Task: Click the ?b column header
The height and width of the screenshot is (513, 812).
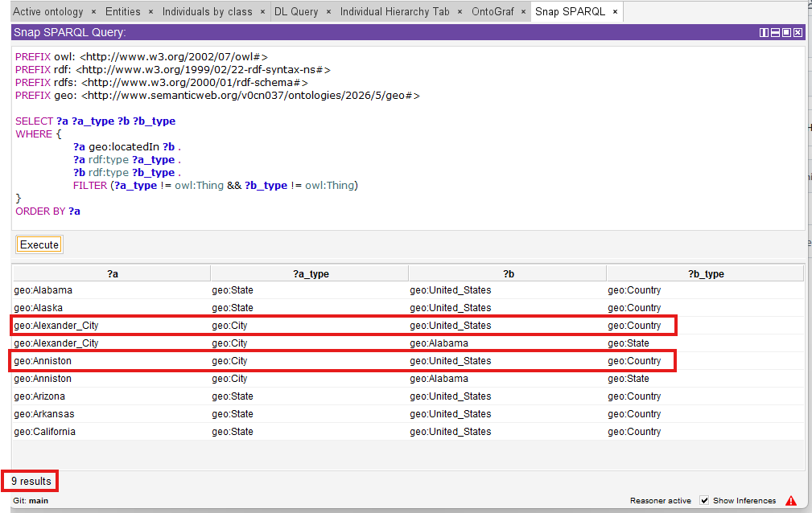Action: click(x=508, y=274)
